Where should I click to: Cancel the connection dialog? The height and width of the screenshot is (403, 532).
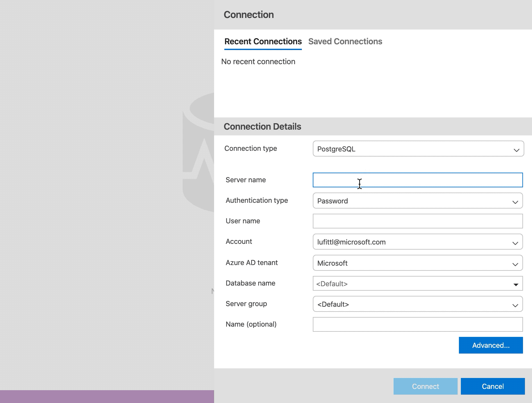pos(493,386)
